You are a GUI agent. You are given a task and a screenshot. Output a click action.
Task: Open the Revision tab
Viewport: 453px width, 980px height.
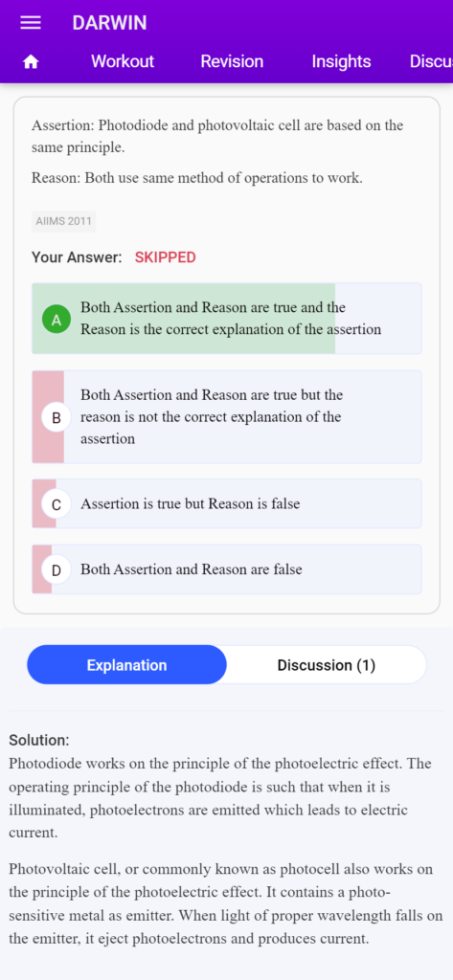[x=232, y=61]
